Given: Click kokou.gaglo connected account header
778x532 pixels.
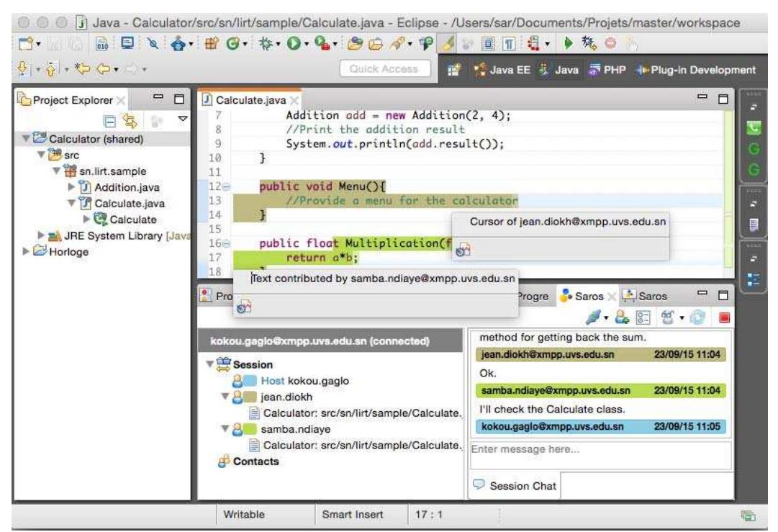Looking at the screenshot, I should (330, 341).
